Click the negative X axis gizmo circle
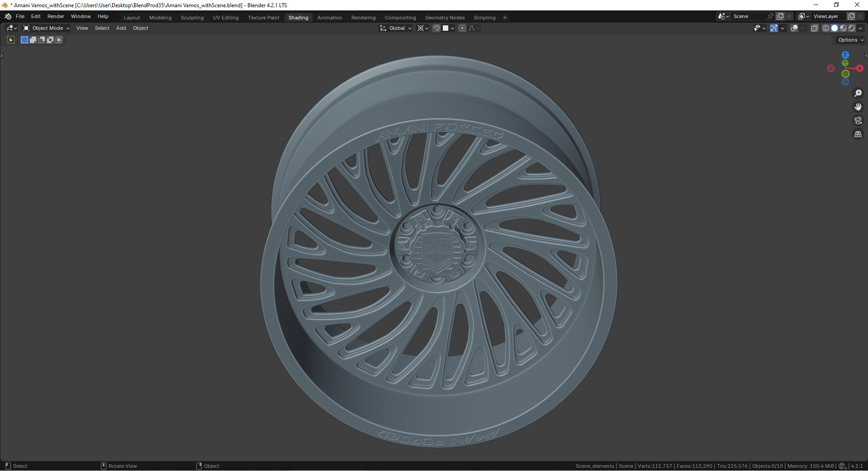868x471 pixels. [x=831, y=68]
